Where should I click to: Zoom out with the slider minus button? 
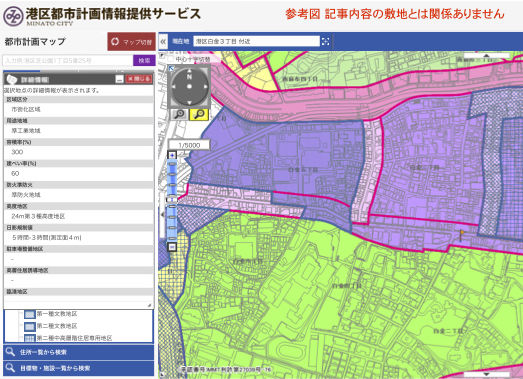click(x=172, y=247)
